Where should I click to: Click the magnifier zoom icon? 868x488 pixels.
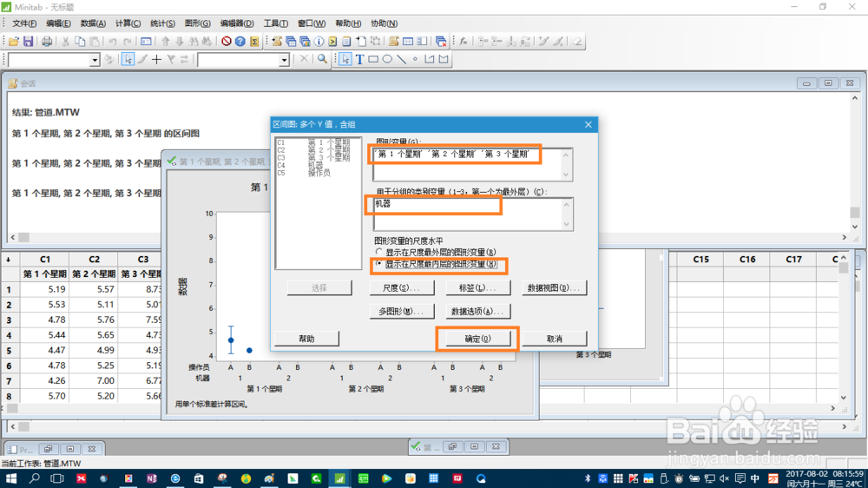(x=322, y=59)
